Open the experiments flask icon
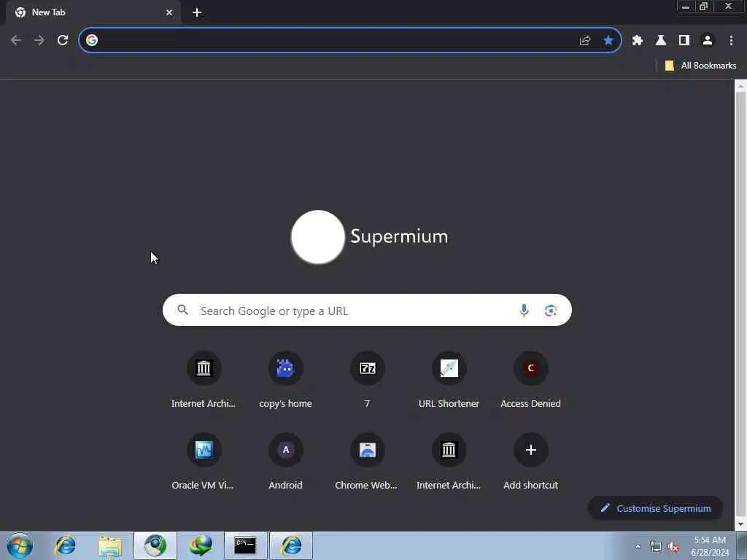747x560 pixels. [661, 41]
